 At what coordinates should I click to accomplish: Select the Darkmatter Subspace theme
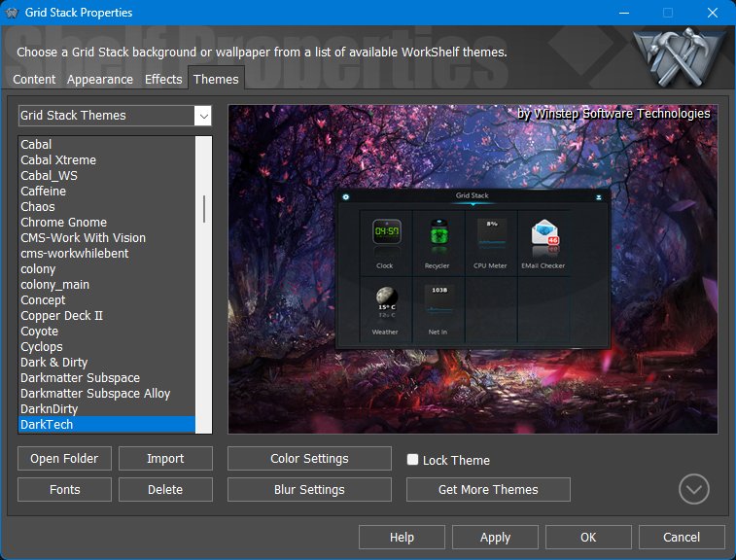[107, 377]
